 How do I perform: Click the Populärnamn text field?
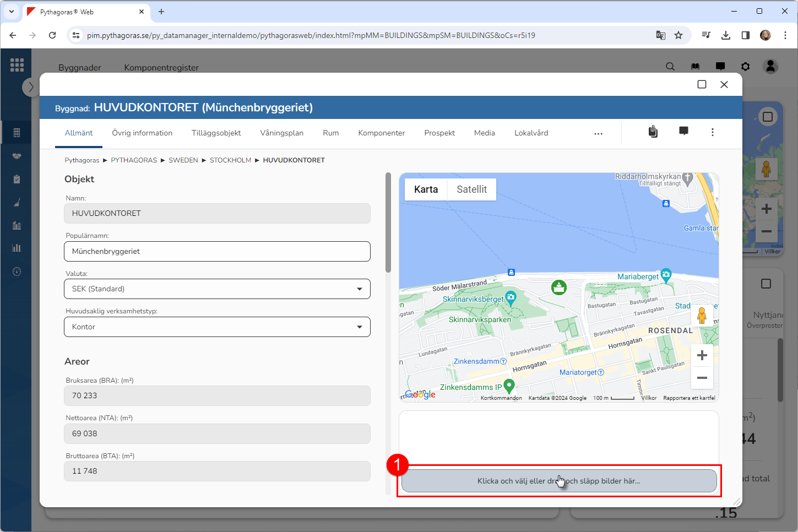[x=217, y=252]
